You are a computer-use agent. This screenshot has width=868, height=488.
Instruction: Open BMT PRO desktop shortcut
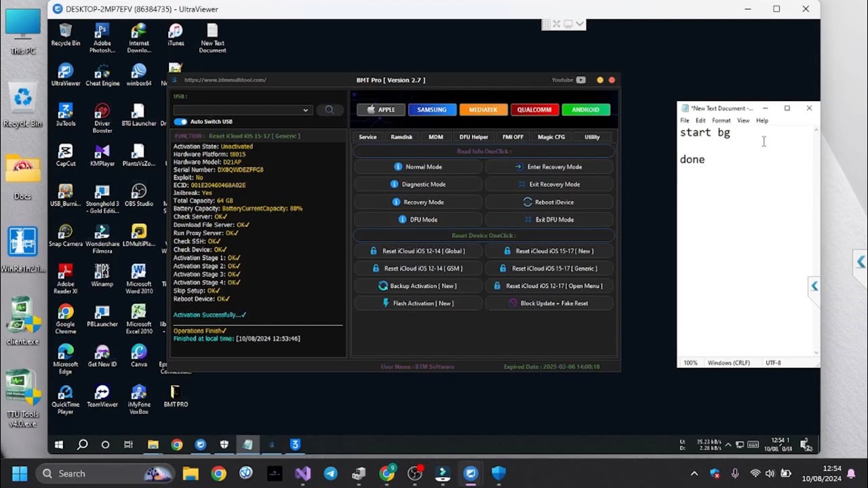[x=176, y=396]
